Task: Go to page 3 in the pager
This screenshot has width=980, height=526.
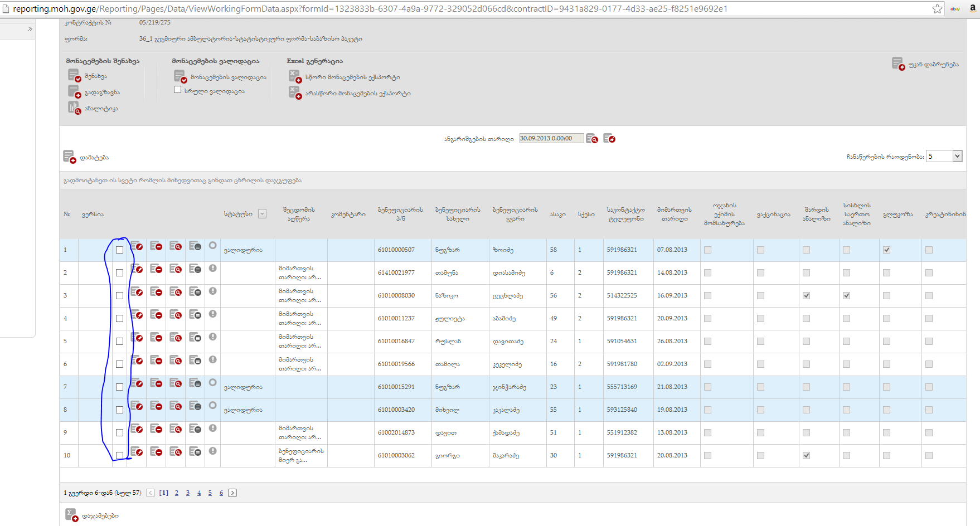Action: (x=188, y=493)
